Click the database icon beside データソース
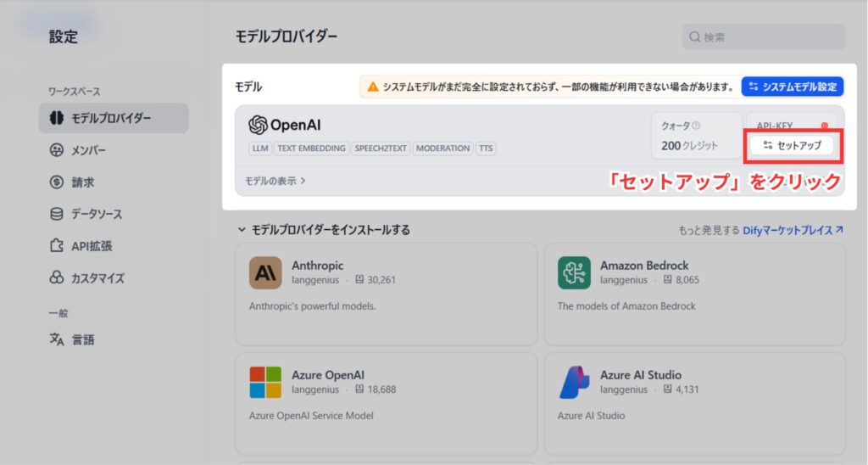Screen dimensions: 868x465 [x=57, y=214]
